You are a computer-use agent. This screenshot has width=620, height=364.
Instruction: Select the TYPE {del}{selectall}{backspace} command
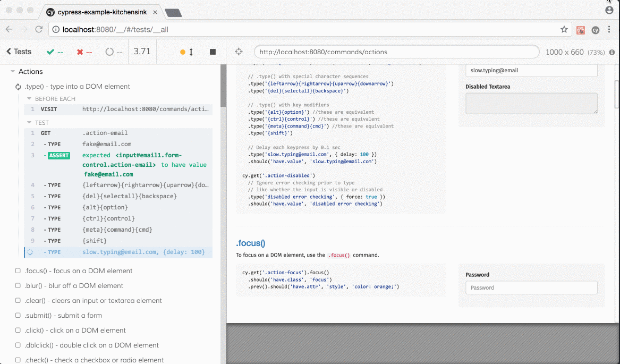point(118,196)
